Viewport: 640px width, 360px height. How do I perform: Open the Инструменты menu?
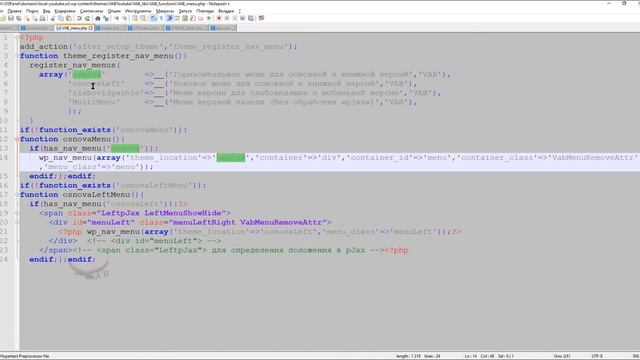[138, 11]
